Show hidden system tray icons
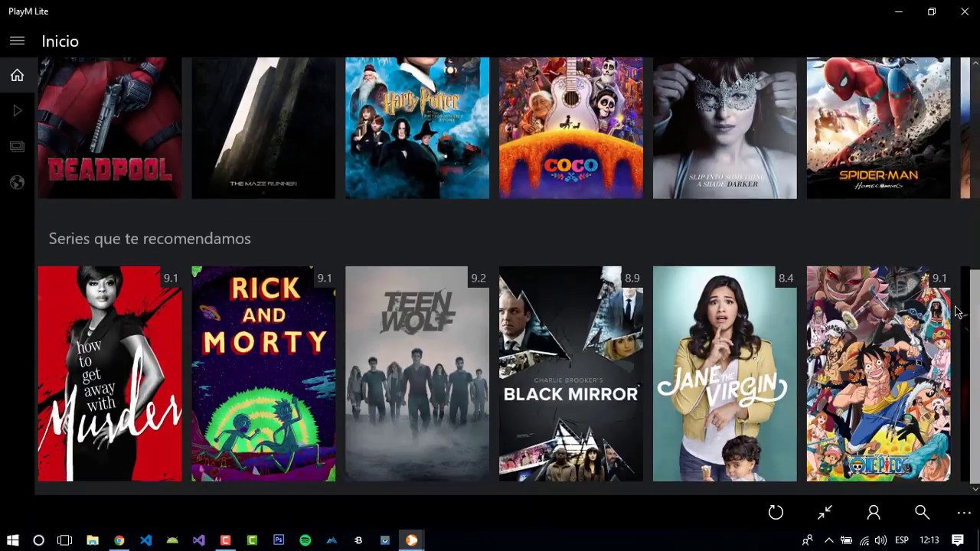 coord(828,540)
